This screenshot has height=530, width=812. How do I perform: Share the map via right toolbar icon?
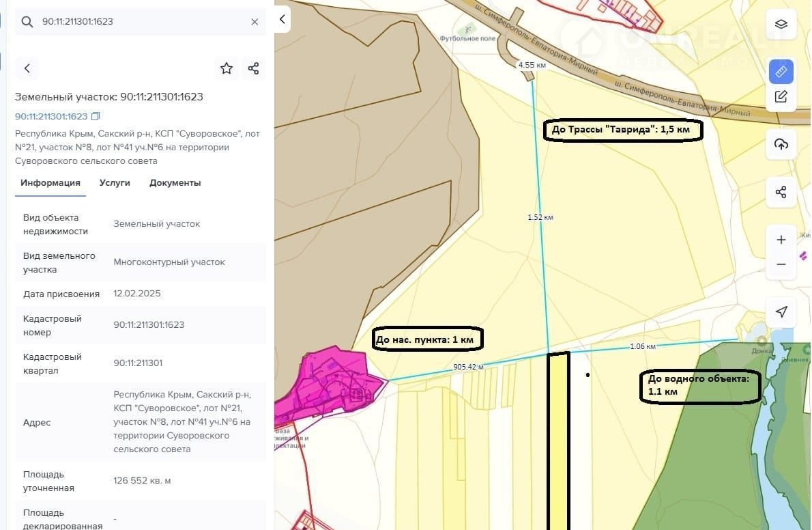pyautogui.click(x=781, y=192)
